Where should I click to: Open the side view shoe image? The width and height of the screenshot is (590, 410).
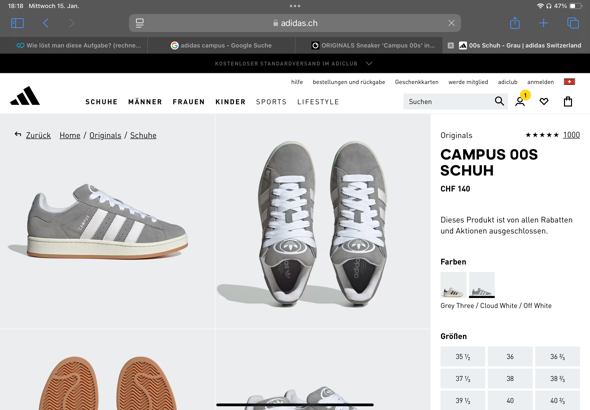(x=107, y=221)
